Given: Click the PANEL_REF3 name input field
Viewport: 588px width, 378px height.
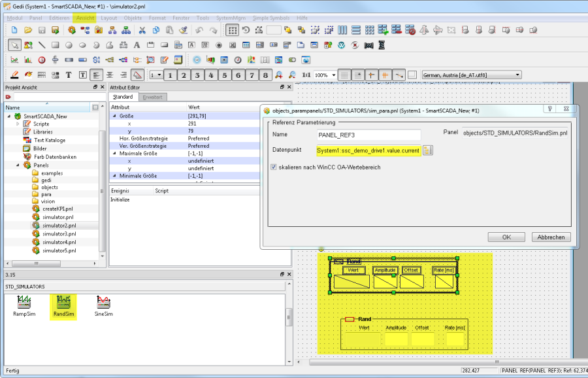Looking at the screenshot, I should coord(367,135).
